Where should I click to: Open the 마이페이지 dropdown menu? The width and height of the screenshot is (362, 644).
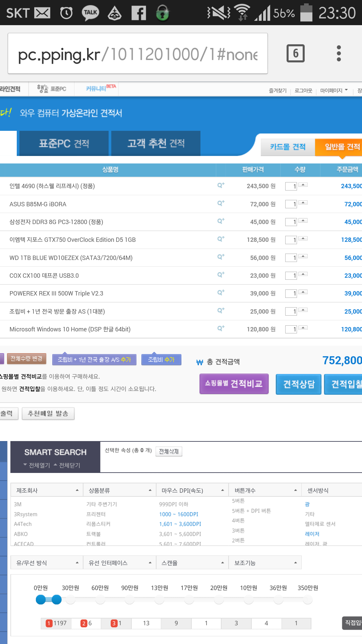click(334, 91)
